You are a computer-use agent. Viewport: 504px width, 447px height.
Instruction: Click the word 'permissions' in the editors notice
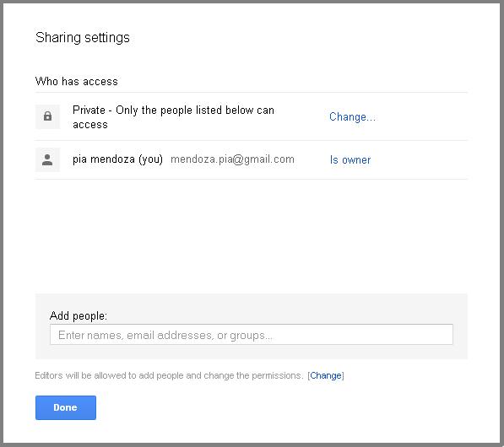click(x=277, y=375)
